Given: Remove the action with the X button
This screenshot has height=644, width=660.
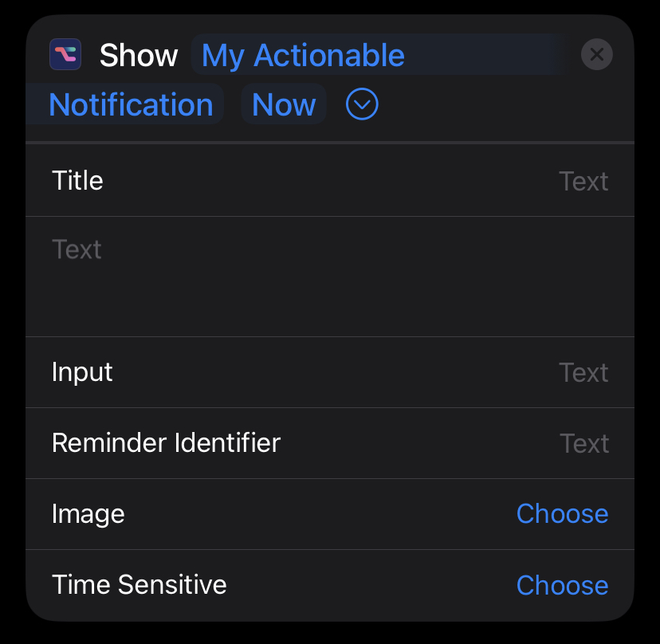Looking at the screenshot, I should (x=596, y=54).
